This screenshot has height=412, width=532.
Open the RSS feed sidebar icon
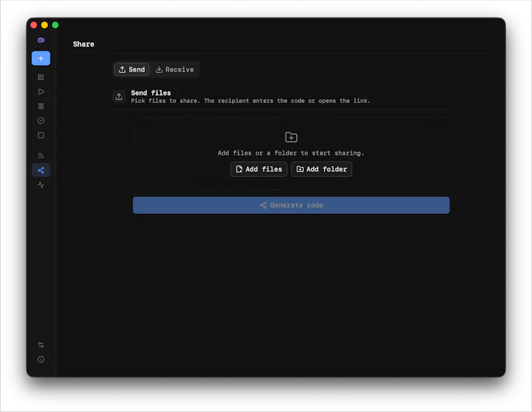pyautogui.click(x=41, y=156)
